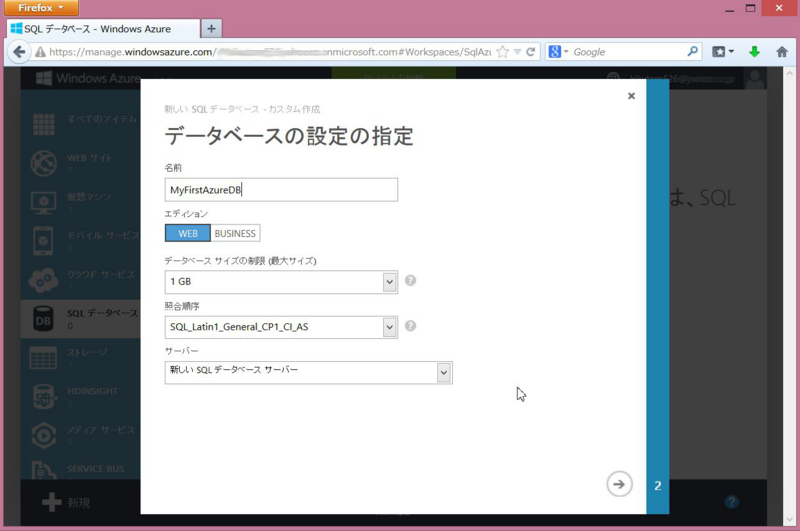Click the page vertical scrollbar
The height and width of the screenshot is (531, 800).
click(x=790, y=296)
